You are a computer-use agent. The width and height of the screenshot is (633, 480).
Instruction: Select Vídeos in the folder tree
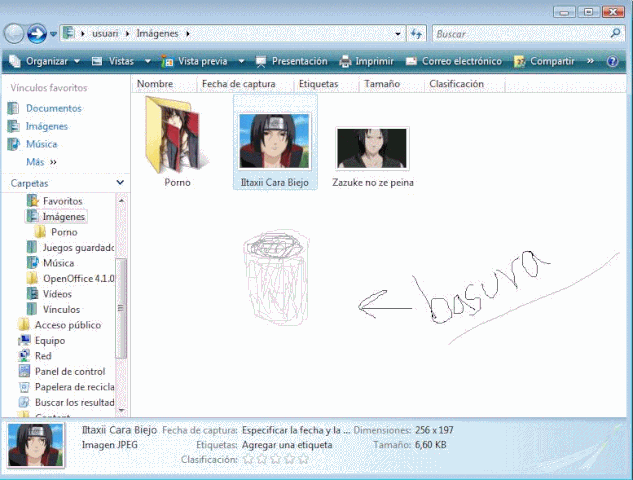click(49, 294)
